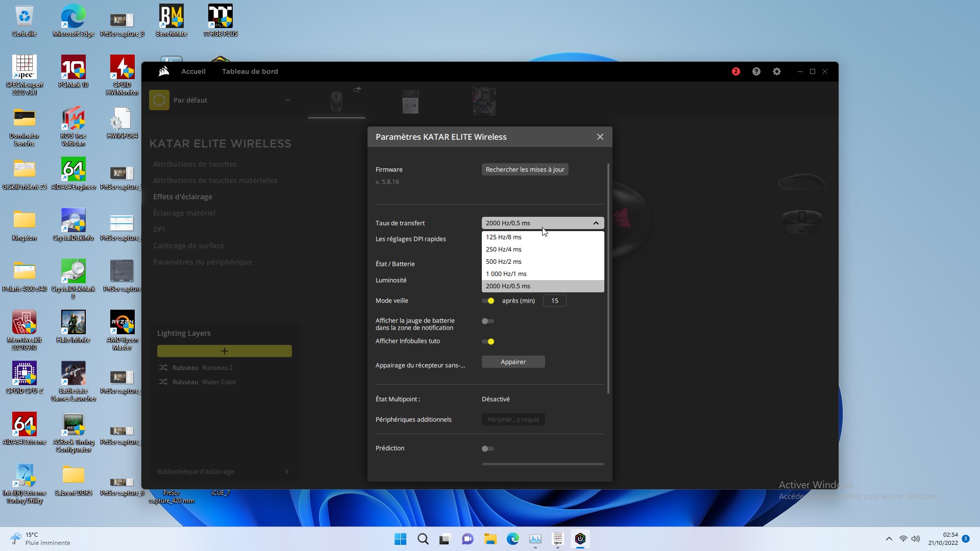Select the KATAR mouse device thumbnail
Image resolution: width=980 pixels, height=551 pixels.
point(336,101)
